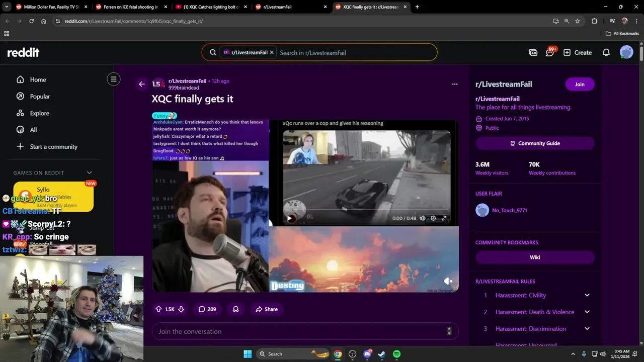Play the embedded xQc video
The image size is (644, 362).
pos(290,218)
